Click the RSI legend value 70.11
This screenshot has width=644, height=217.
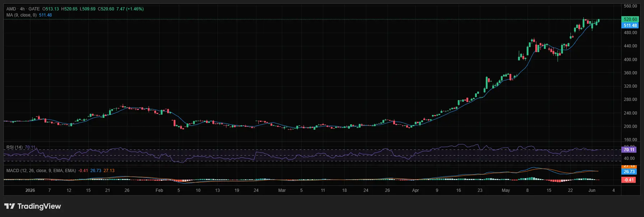[x=30, y=147]
